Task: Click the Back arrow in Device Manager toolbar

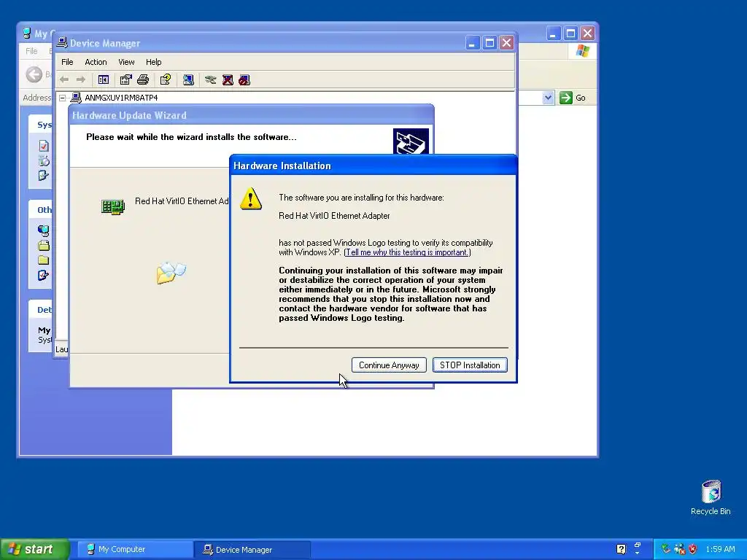Action: 64,79
